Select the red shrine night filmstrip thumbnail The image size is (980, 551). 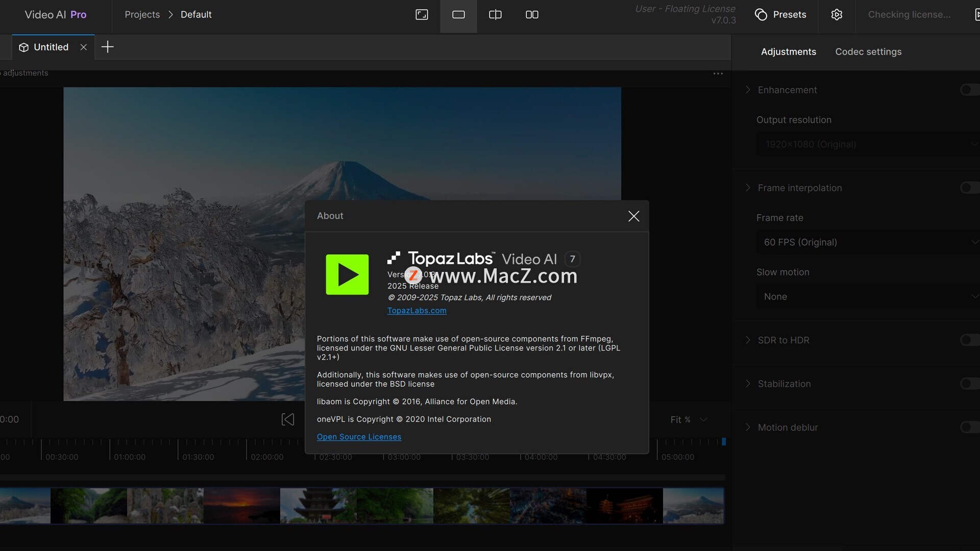coord(625,506)
